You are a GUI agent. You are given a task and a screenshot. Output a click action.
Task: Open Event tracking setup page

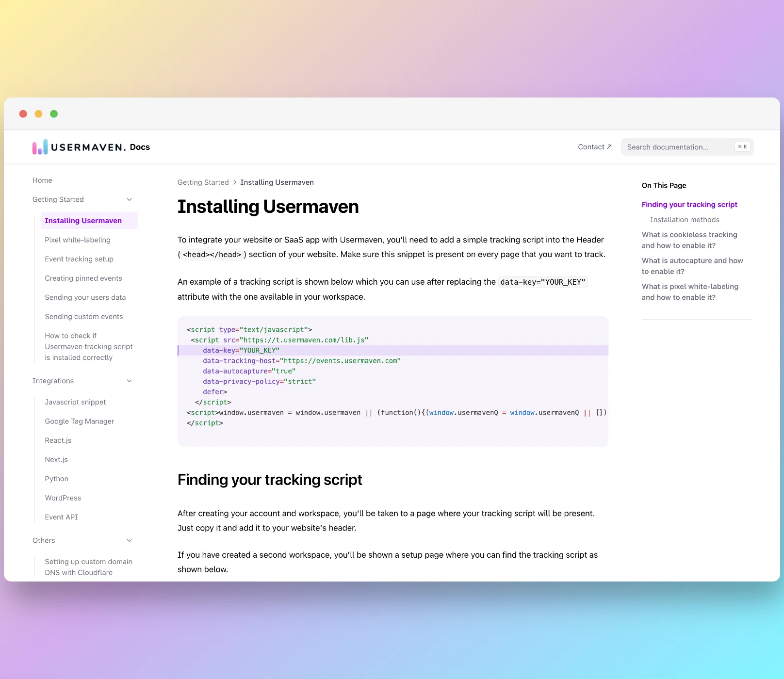point(79,259)
